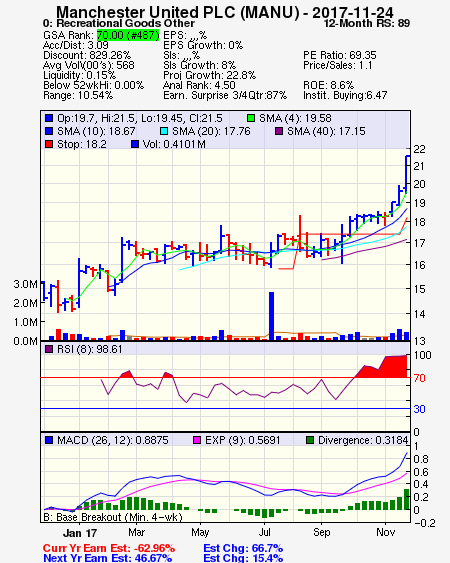Click the 'Mar' date axis label
The width and height of the screenshot is (450, 563).
click(136, 532)
